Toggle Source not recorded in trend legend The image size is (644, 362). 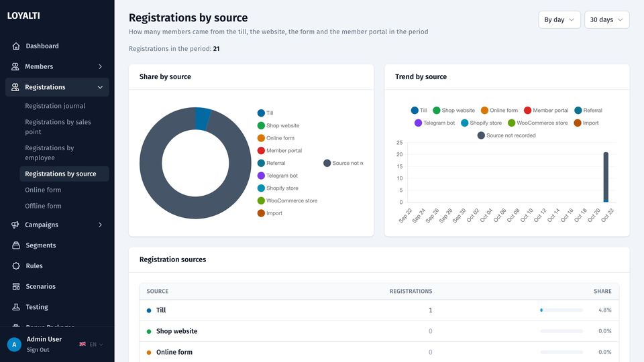[x=507, y=135]
